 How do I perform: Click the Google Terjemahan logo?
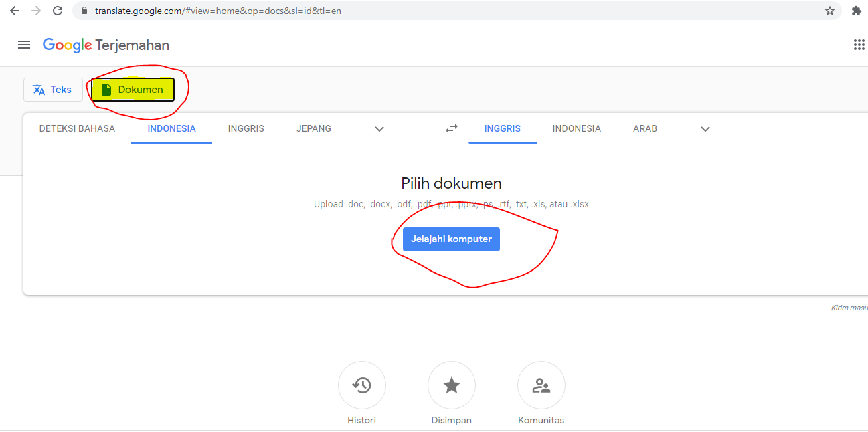106,45
